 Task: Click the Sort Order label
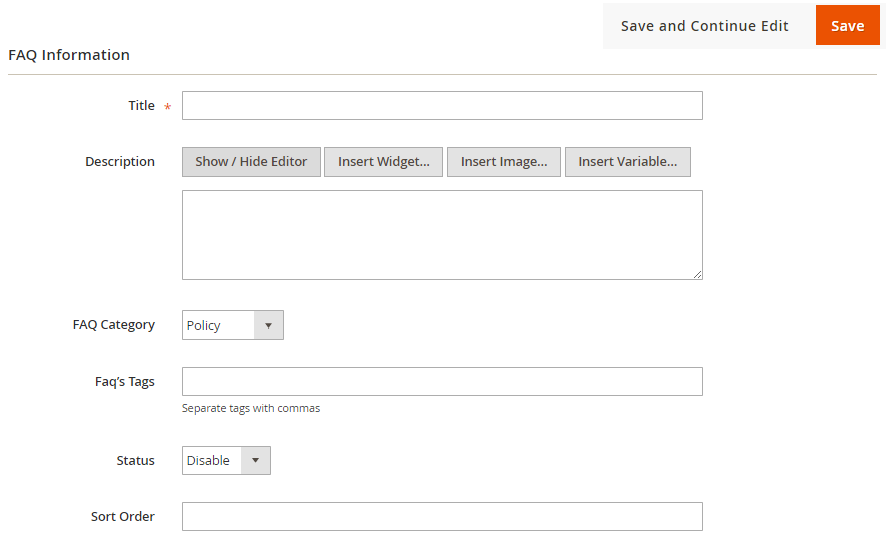click(x=123, y=517)
